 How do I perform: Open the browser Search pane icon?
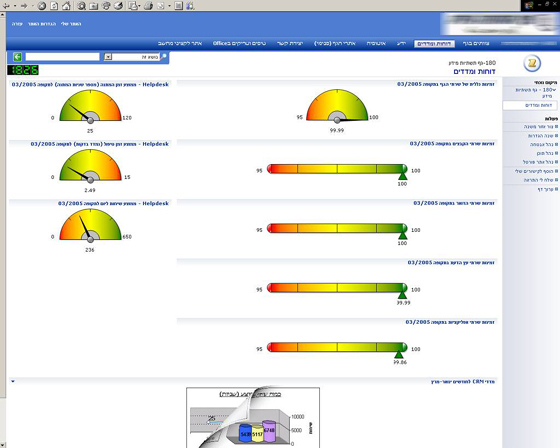point(81,6)
